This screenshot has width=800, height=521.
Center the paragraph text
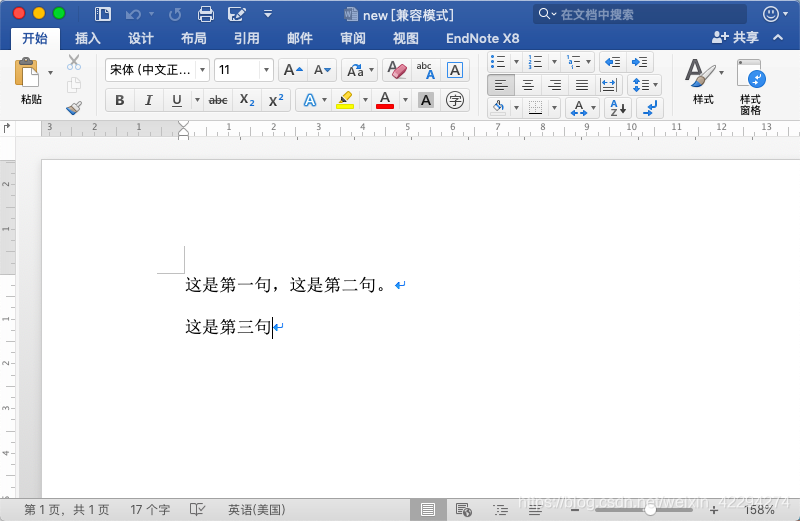[x=528, y=85]
